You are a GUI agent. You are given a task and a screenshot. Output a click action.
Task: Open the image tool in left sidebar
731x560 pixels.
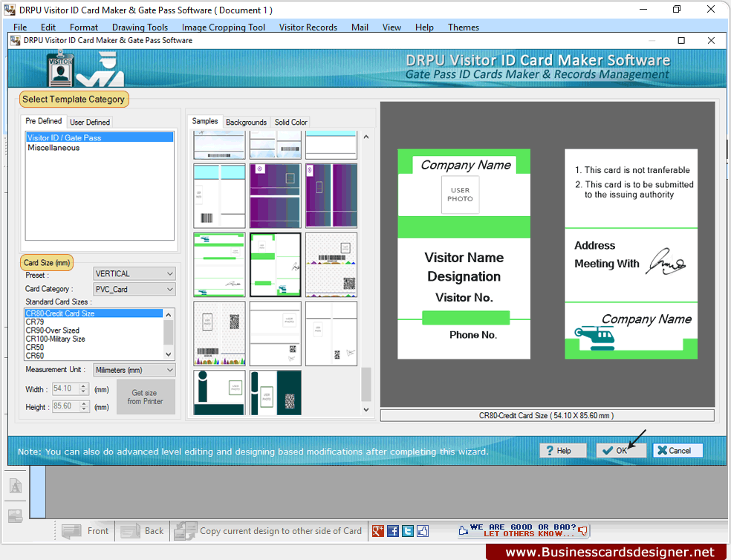pos(16,515)
